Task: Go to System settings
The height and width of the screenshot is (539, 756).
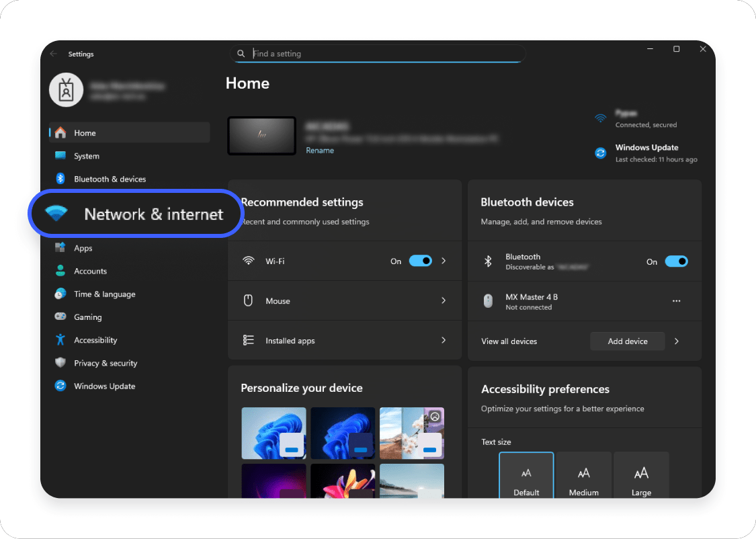Action: click(130, 156)
